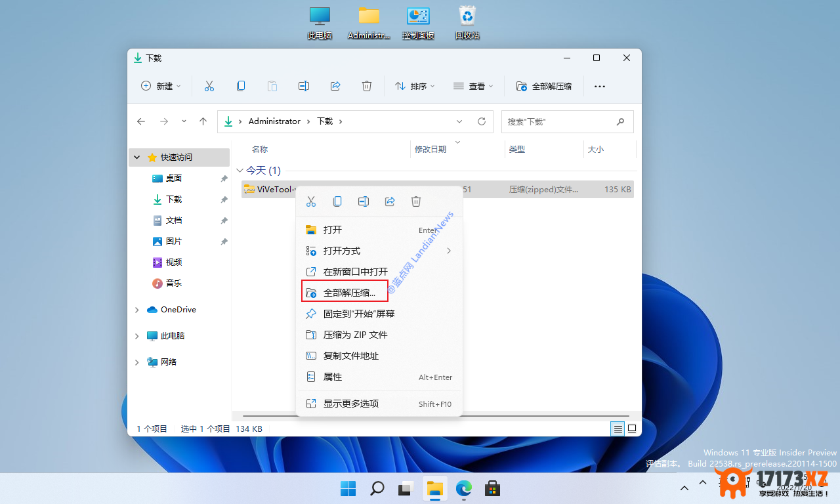
Task: Open the 排序 sort dropdown
Action: [x=415, y=86]
